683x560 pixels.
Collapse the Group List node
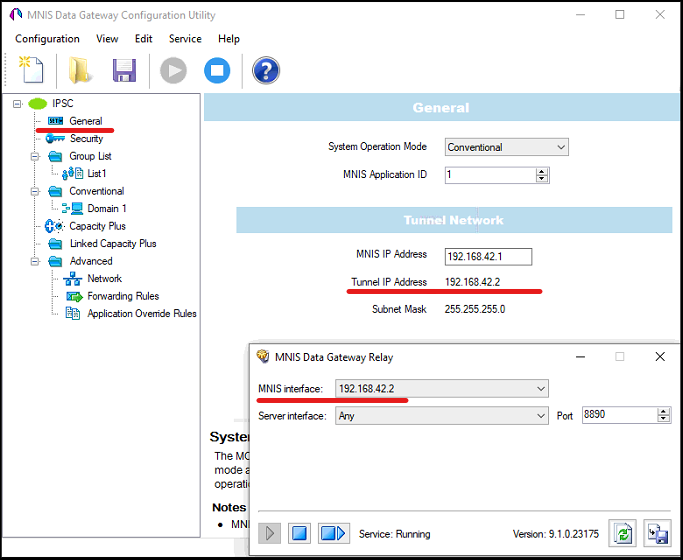[35, 156]
